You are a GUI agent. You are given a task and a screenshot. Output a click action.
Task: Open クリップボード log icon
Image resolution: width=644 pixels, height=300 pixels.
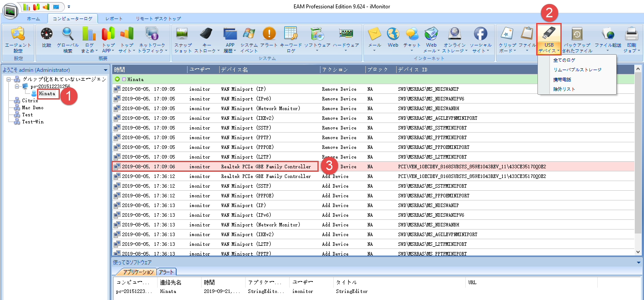point(508,40)
